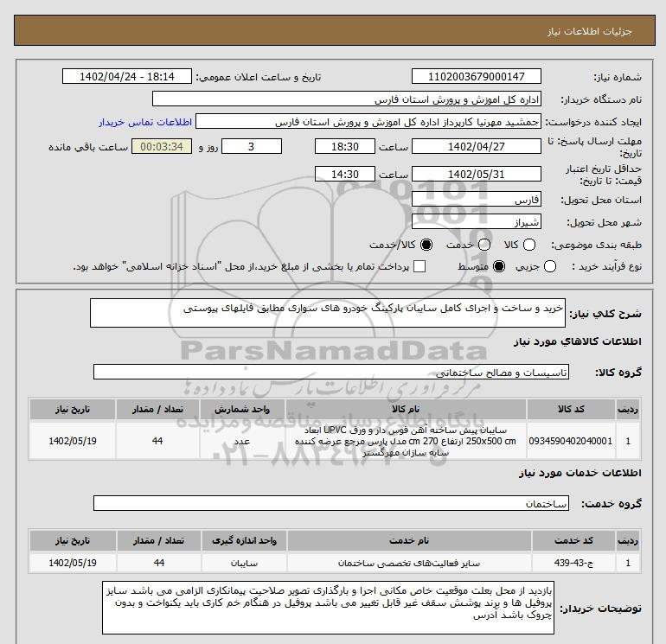Click service group field ساختمان
This screenshot has width=666, height=644.
coord(331,503)
